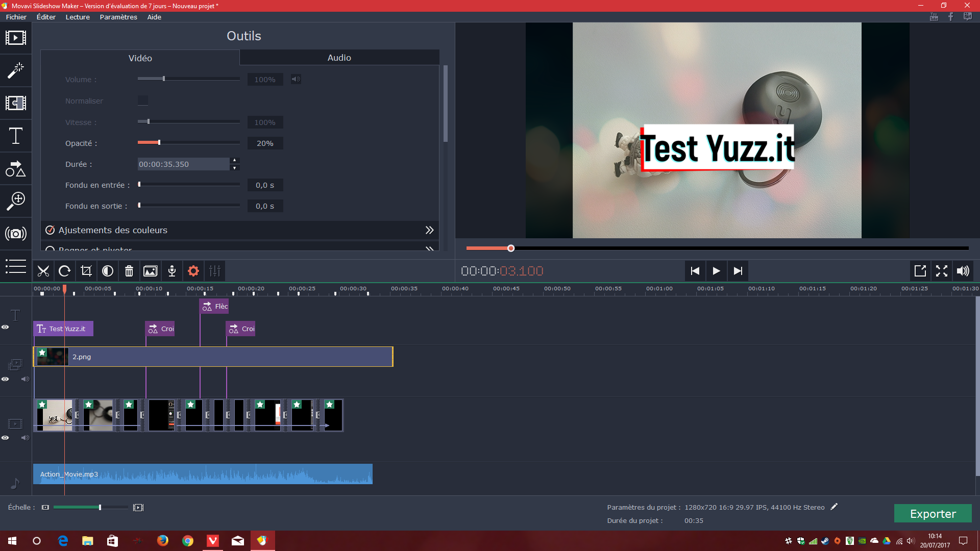Decrease Durée with down stepper arrow

[x=235, y=168]
